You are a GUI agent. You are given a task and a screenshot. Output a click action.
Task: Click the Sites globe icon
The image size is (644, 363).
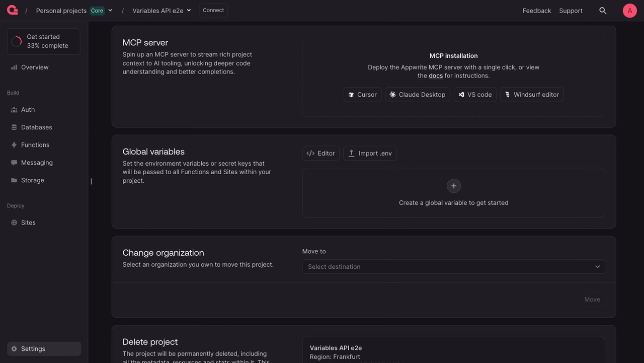(14, 223)
